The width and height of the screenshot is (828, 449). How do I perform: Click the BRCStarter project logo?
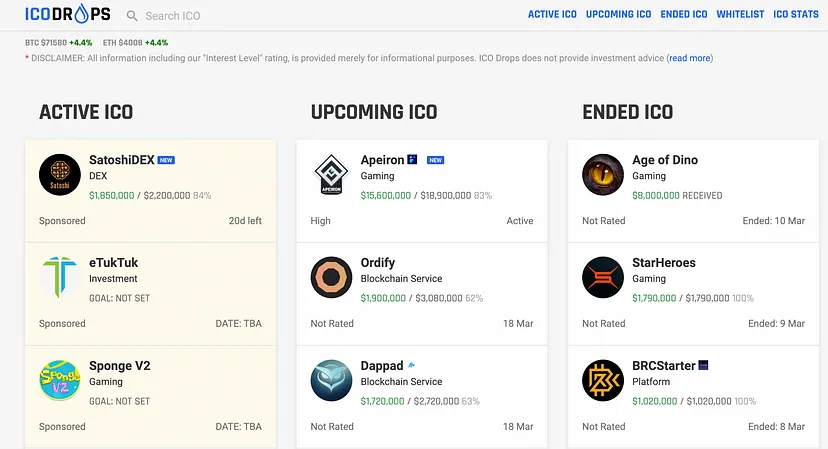click(603, 380)
